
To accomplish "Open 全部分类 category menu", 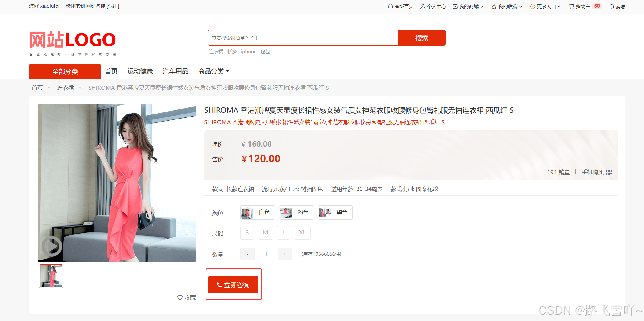I will [65, 71].
